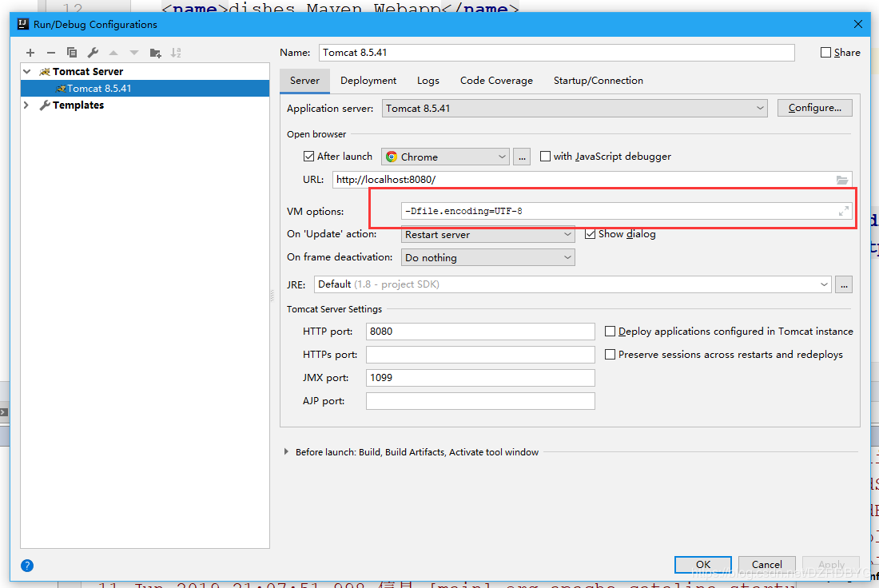Open JRE browse ellipsis button
The image size is (879, 588).
[x=844, y=284]
